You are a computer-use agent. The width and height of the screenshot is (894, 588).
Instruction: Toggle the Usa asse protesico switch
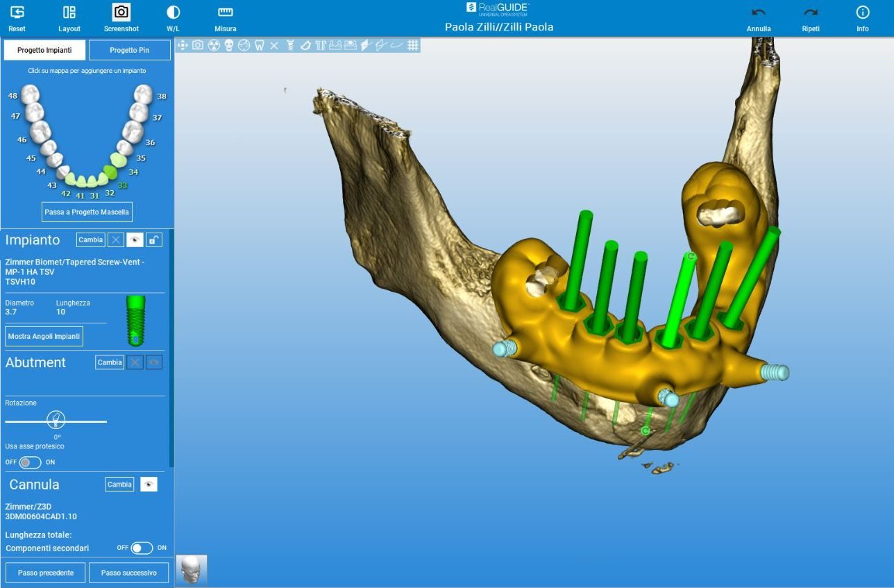pyautogui.click(x=30, y=462)
